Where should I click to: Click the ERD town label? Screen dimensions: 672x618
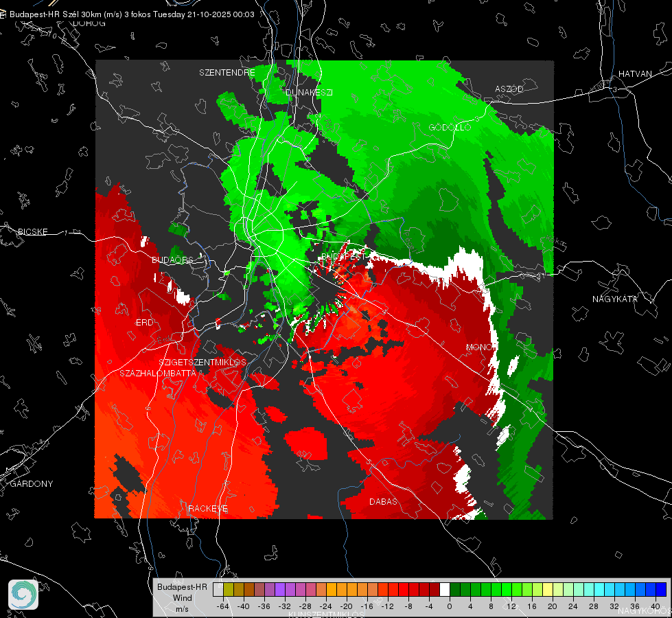pos(144,323)
